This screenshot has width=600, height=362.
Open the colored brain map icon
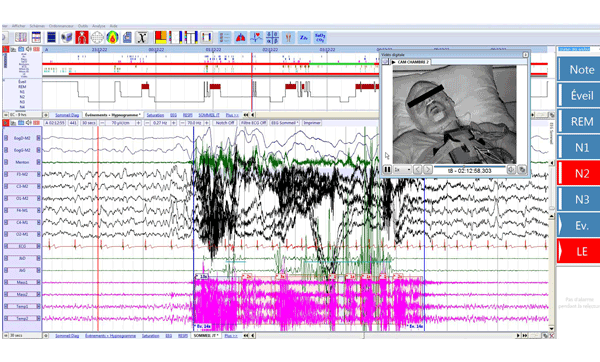[112, 37]
